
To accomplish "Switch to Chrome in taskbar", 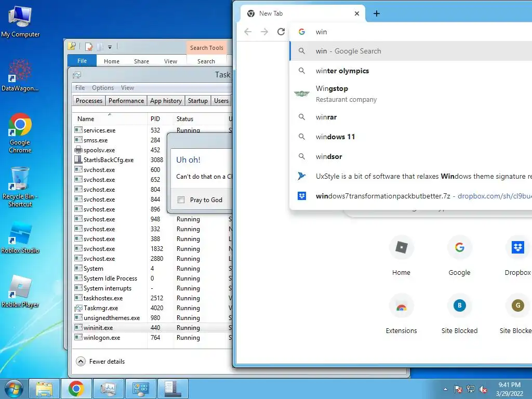I will coord(76,389).
